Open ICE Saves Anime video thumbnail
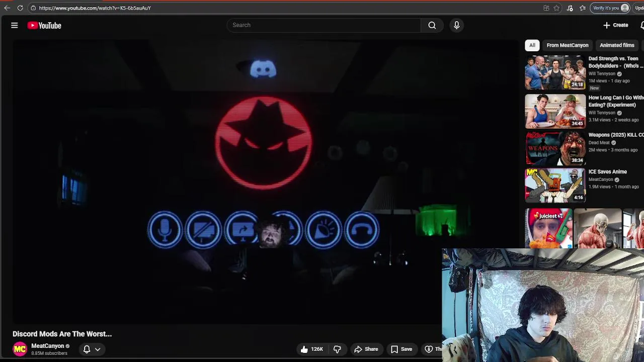 [x=555, y=186]
